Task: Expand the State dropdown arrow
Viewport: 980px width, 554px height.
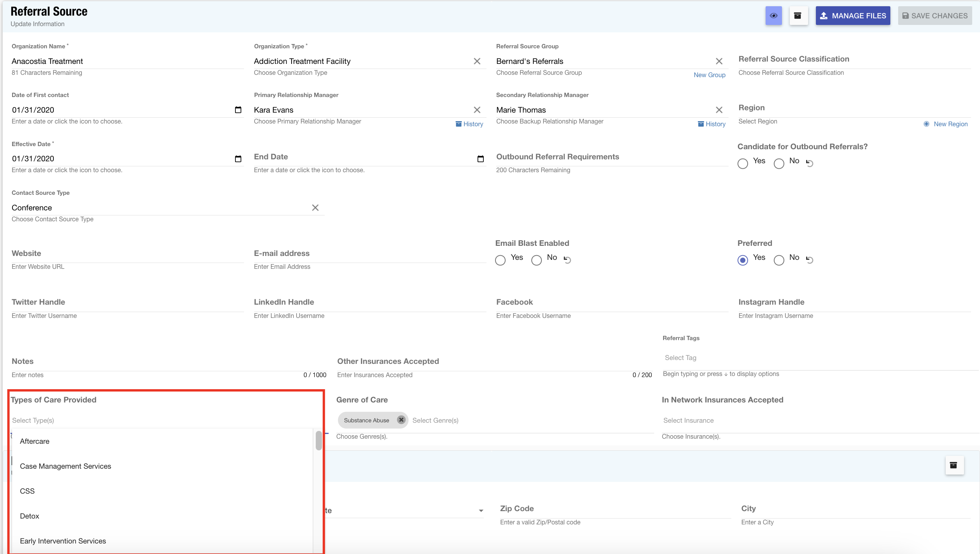Action: tap(481, 511)
